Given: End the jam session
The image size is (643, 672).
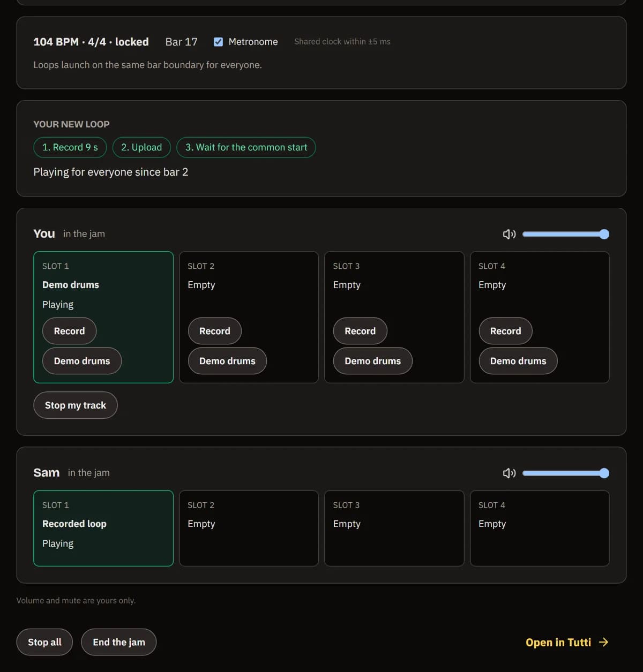Looking at the screenshot, I should click(x=119, y=642).
